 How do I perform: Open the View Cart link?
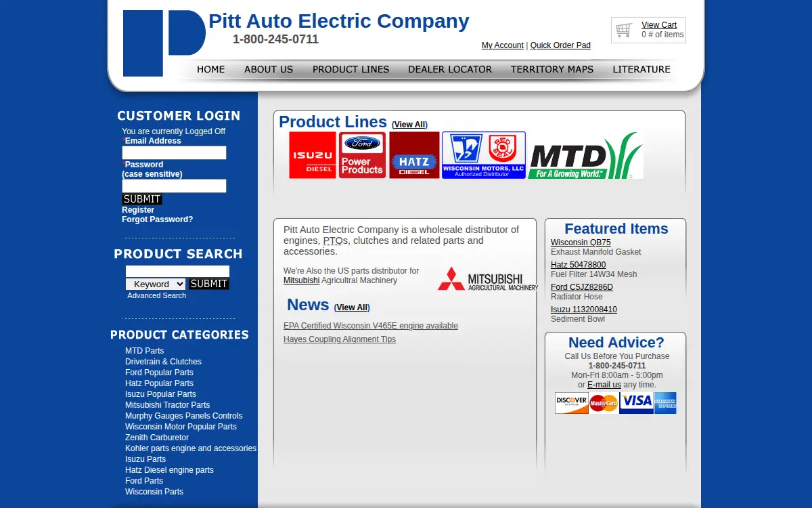pyautogui.click(x=659, y=25)
